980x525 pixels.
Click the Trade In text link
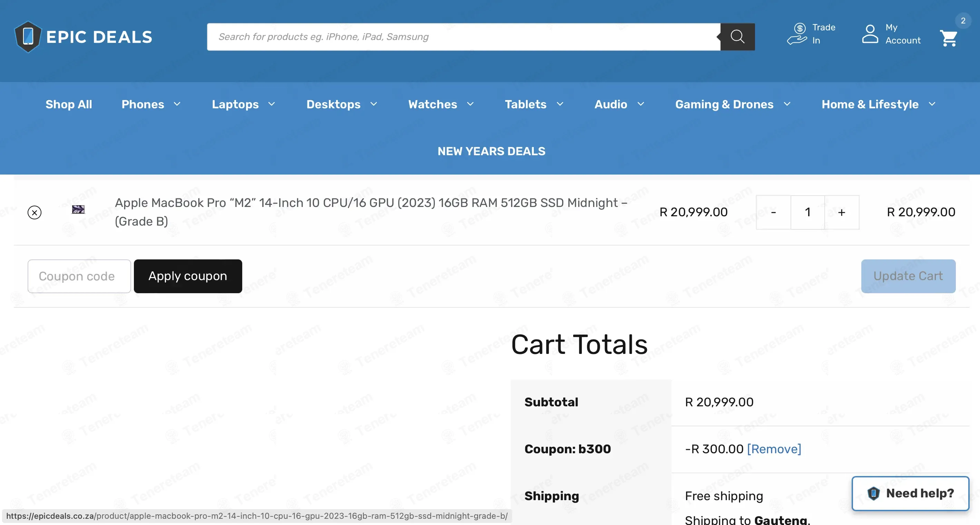tap(824, 34)
